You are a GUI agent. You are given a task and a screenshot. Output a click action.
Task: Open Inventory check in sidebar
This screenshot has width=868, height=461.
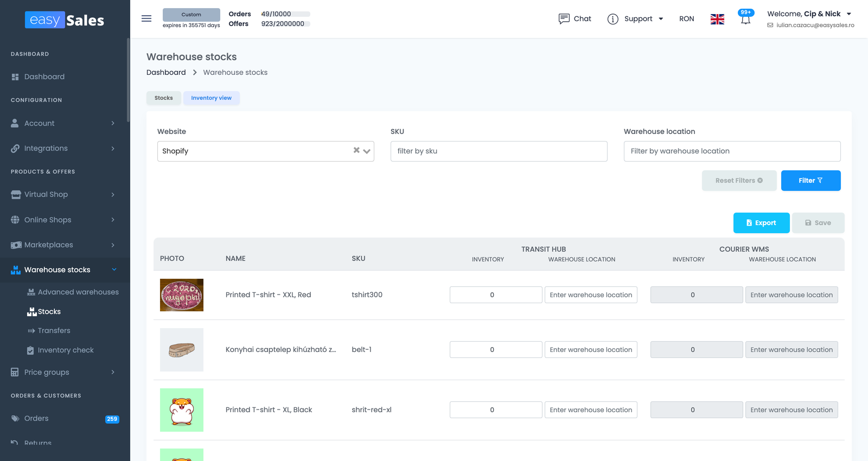click(66, 350)
